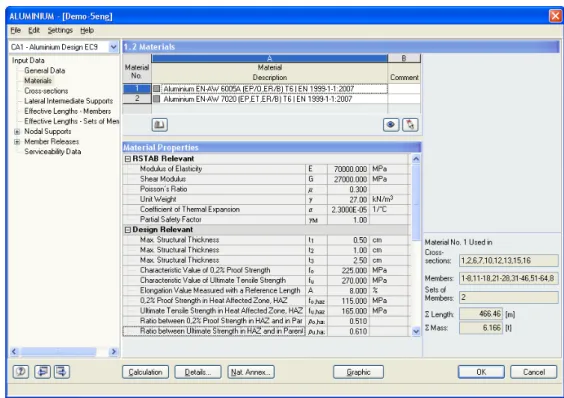Expand the Member Releases tree node

pos(17,142)
